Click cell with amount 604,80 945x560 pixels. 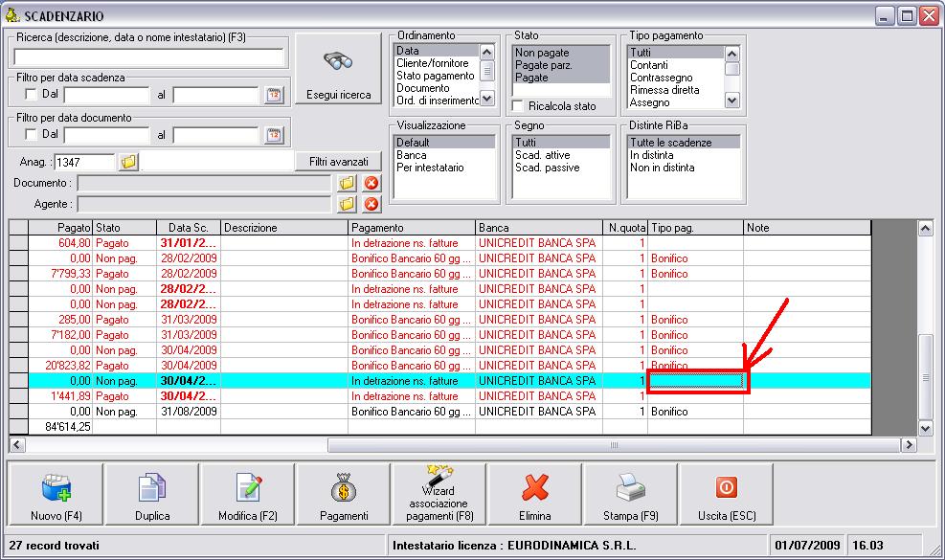60,243
